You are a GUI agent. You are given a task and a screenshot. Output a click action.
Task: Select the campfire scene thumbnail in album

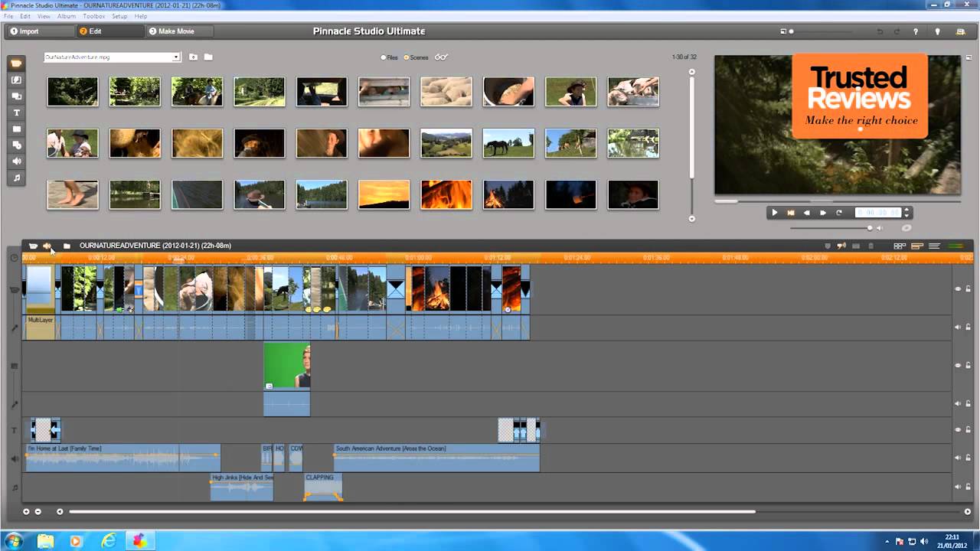[508, 194]
